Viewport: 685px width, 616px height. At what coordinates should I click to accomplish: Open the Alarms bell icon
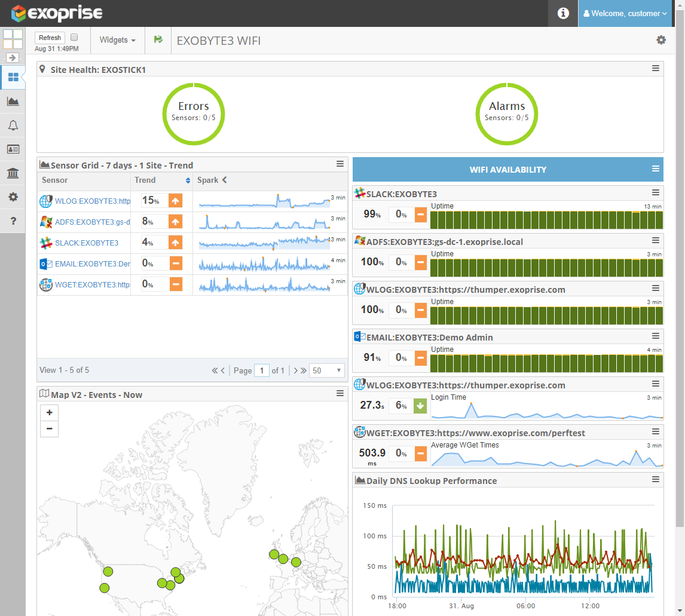click(x=13, y=125)
